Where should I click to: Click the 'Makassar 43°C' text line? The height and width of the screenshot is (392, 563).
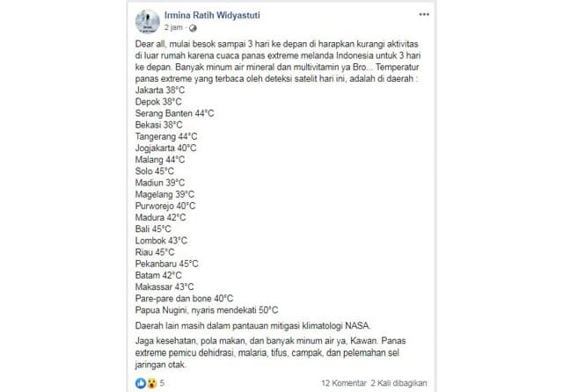(x=165, y=286)
